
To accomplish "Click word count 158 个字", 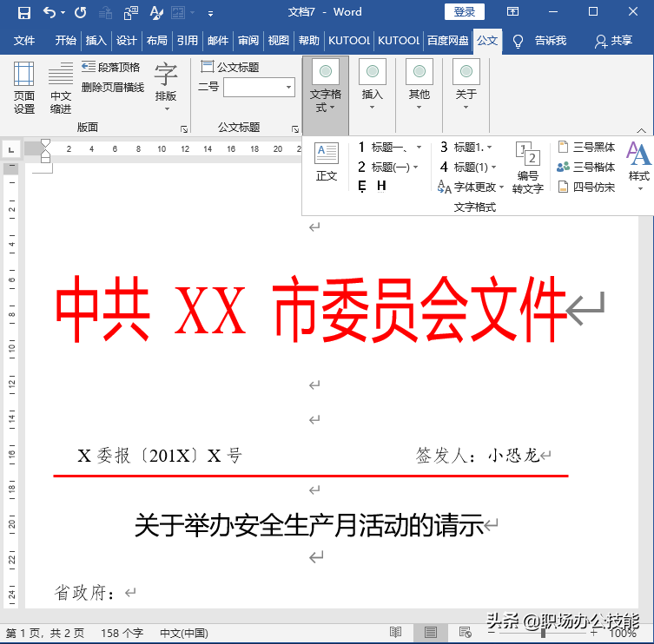I will tap(122, 634).
